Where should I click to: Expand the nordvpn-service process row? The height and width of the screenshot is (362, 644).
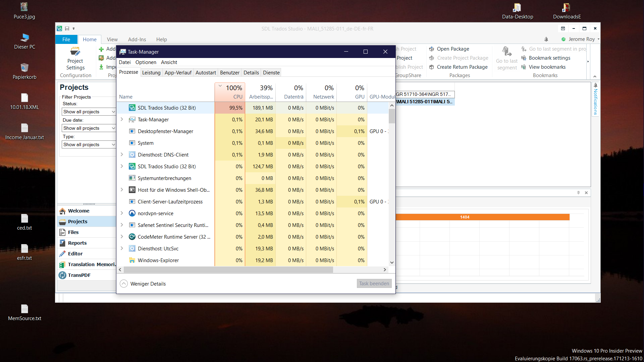[x=122, y=213]
